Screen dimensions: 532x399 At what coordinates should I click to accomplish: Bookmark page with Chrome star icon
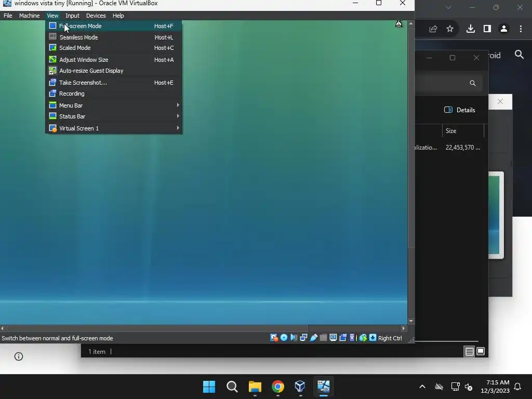tap(450, 29)
